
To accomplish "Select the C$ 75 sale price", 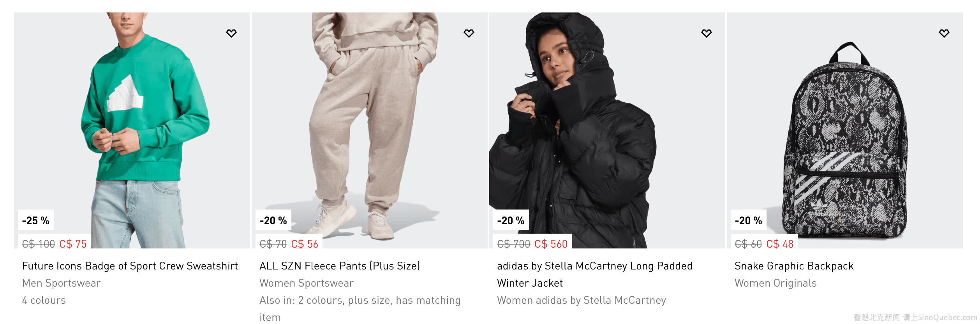I will [73, 244].
